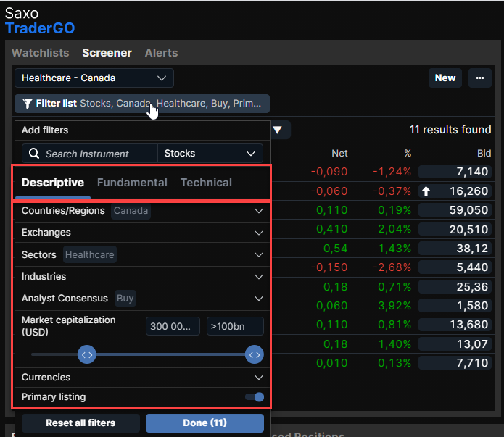
Task: Switch to the Technical tab
Action: click(206, 183)
